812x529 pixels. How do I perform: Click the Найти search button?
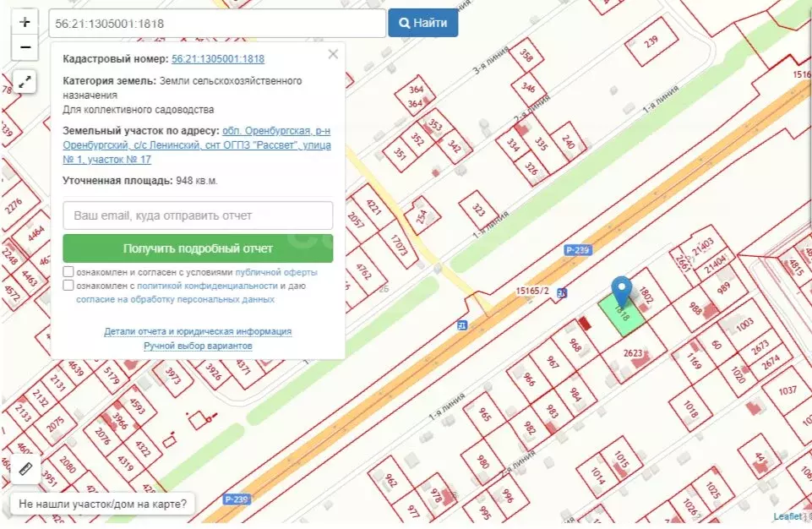[422, 23]
